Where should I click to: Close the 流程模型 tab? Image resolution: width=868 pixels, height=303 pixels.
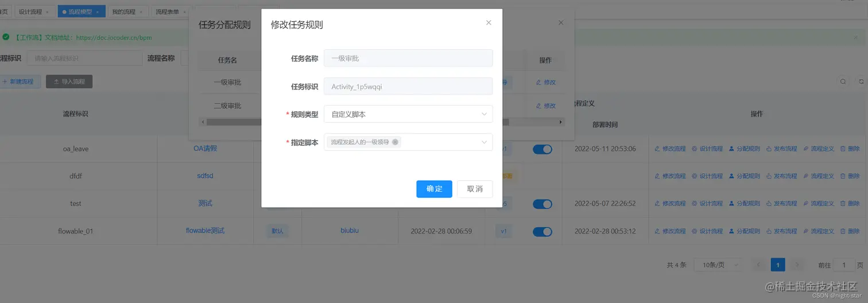pyautogui.click(x=98, y=11)
